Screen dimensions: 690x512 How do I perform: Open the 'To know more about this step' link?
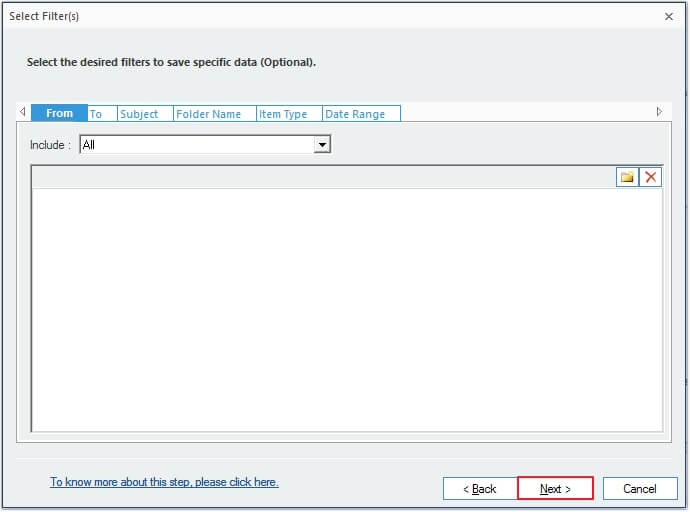164,482
